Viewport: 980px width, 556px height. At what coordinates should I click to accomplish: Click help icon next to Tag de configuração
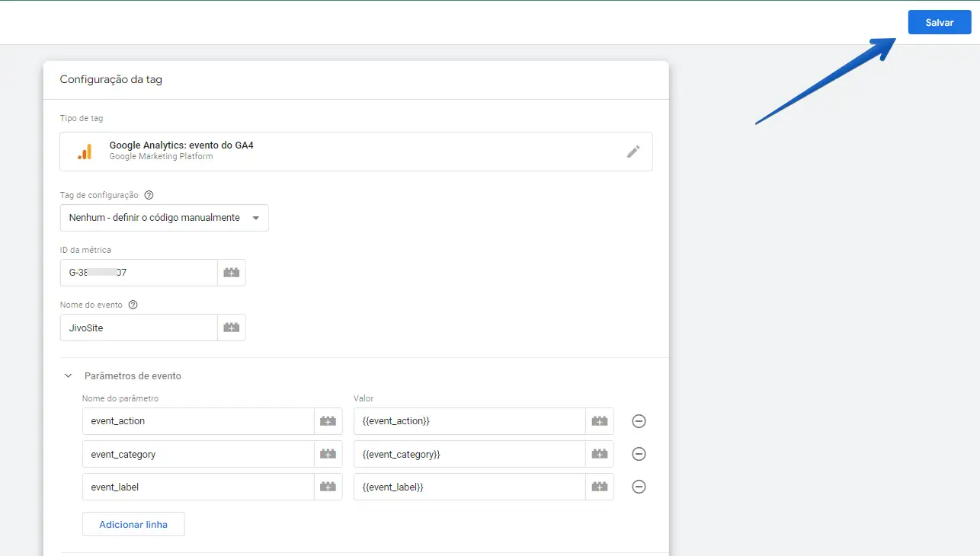pyautogui.click(x=149, y=196)
